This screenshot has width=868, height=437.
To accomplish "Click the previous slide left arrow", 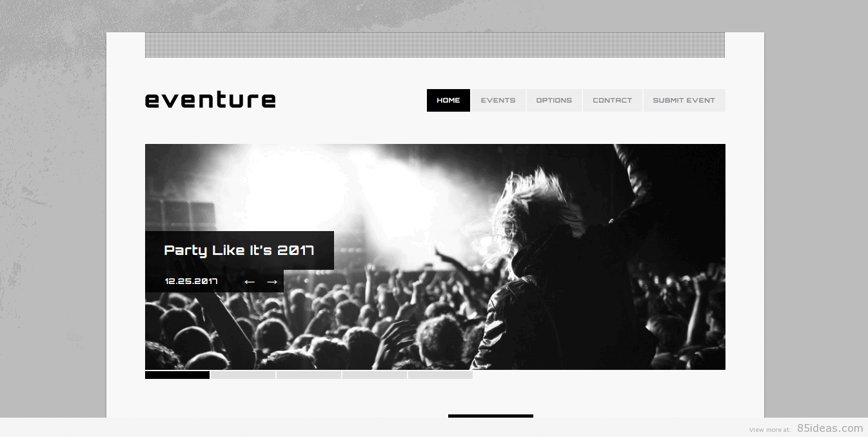I will (250, 281).
